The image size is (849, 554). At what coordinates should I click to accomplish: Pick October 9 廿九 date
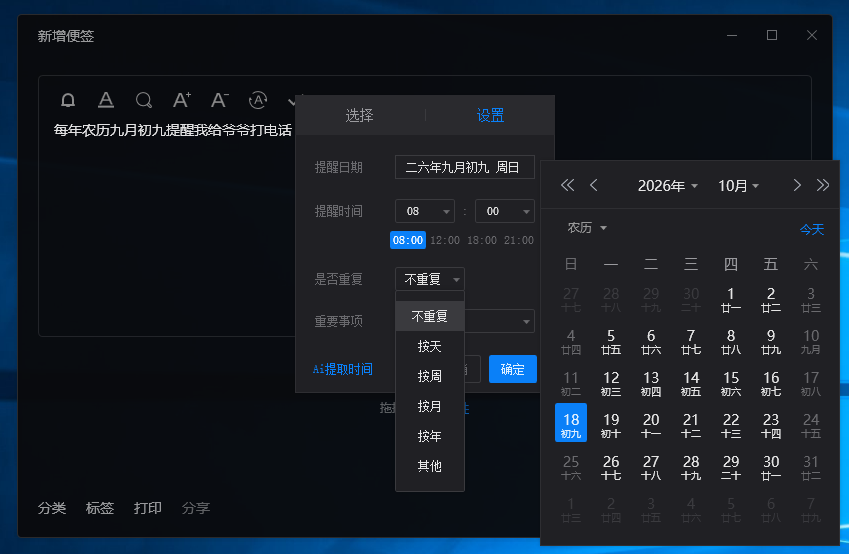point(771,341)
